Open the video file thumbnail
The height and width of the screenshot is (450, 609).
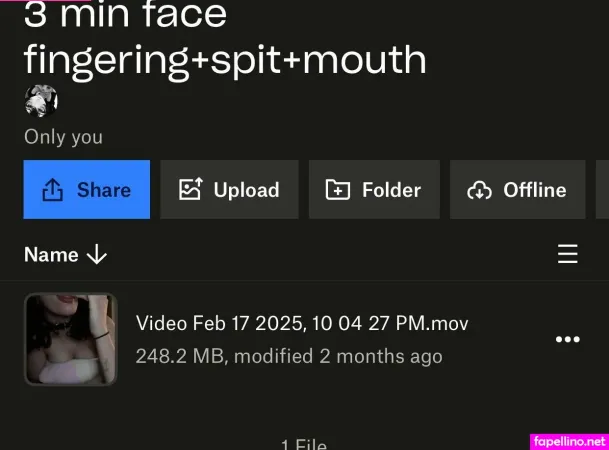70,340
